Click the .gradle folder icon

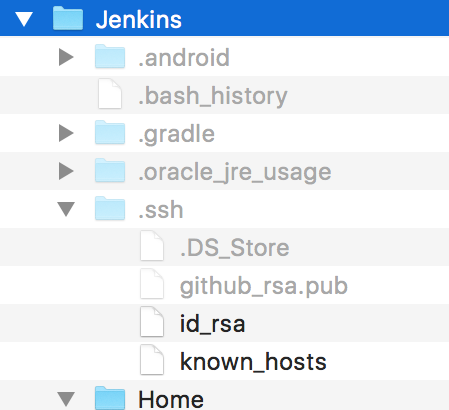coord(110,132)
